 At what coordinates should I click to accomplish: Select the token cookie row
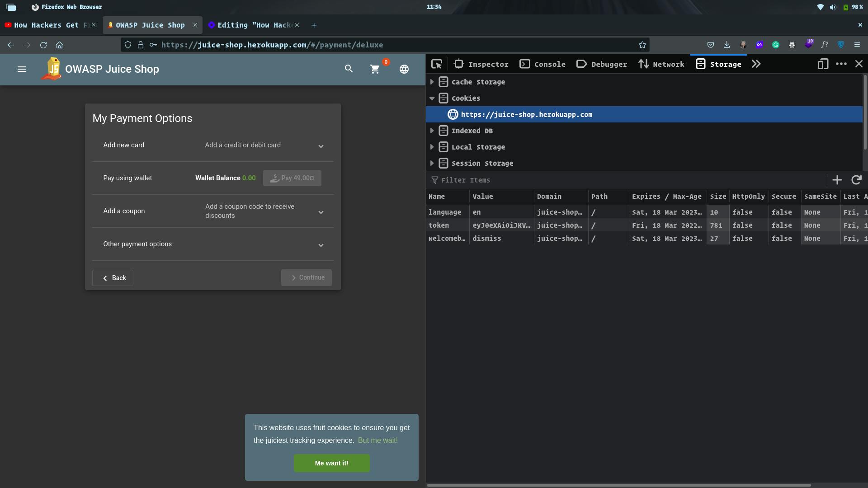(x=646, y=225)
